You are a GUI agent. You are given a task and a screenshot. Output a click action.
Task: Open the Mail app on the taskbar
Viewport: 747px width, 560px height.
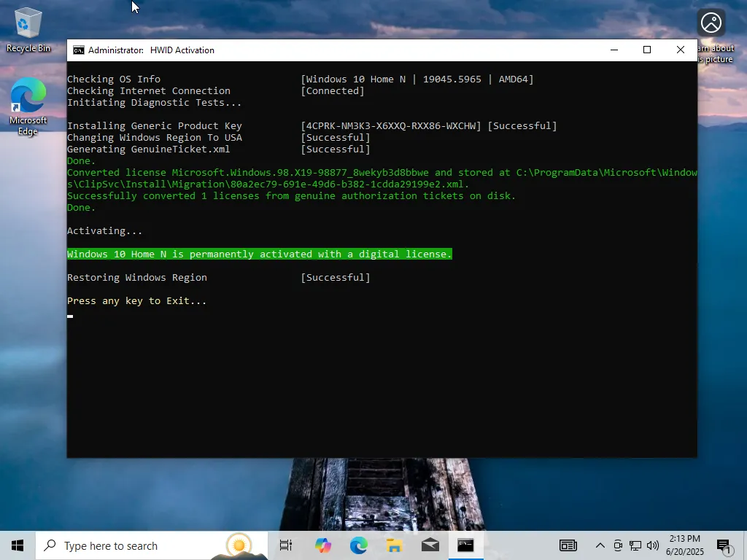[x=430, y=545]
